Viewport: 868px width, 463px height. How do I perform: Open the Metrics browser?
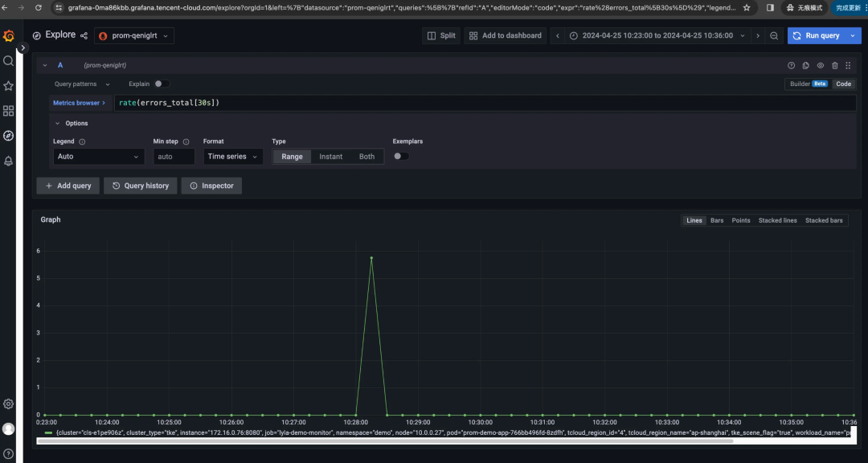click(x=79, y=103)
